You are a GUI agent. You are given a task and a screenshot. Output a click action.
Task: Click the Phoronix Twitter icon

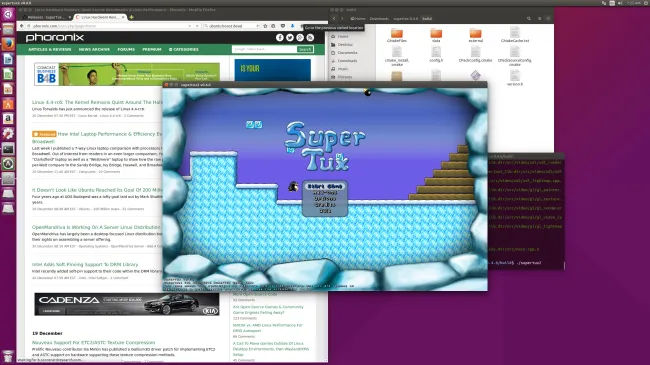[290, 38]
